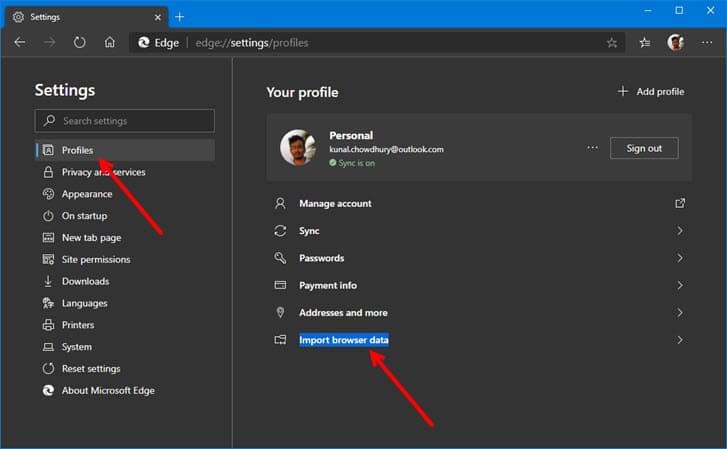Click the Downloads arrow icon in sidebar

click(48, 281)
